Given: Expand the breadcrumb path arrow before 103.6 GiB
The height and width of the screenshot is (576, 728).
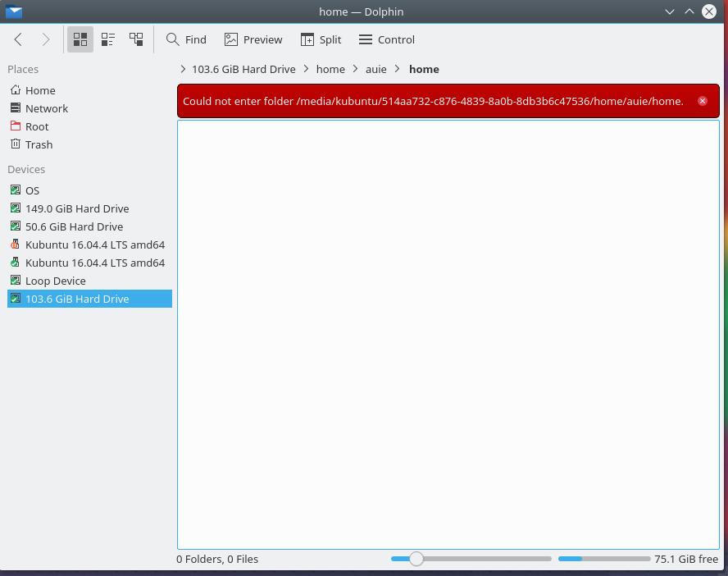Looking at the screenshot, I should [x=183, y=69].
